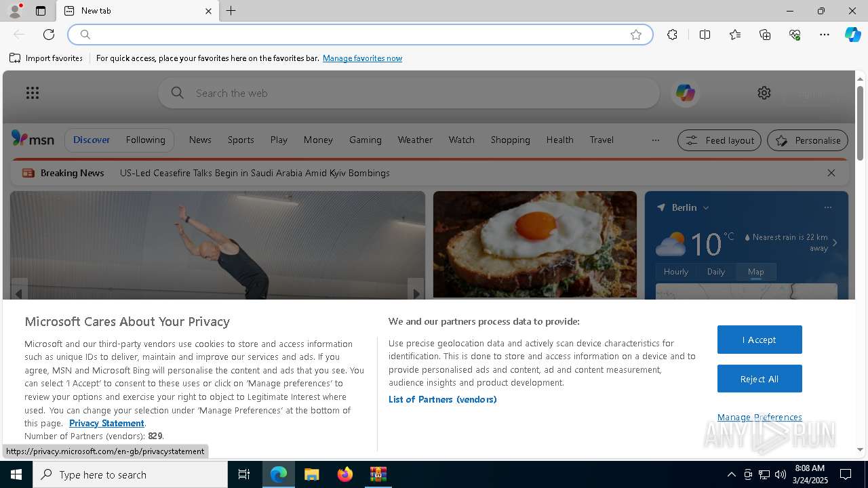Open weather card more options

click(x=827, y=207)
